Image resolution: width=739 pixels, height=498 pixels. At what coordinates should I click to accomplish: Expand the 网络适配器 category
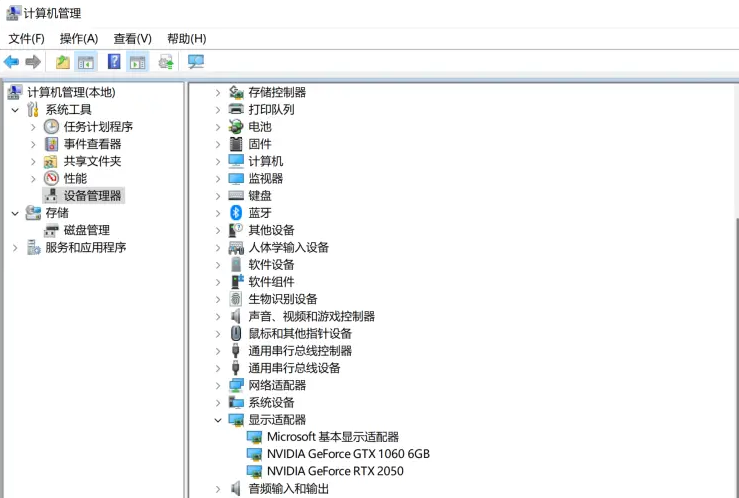point(218,385)
